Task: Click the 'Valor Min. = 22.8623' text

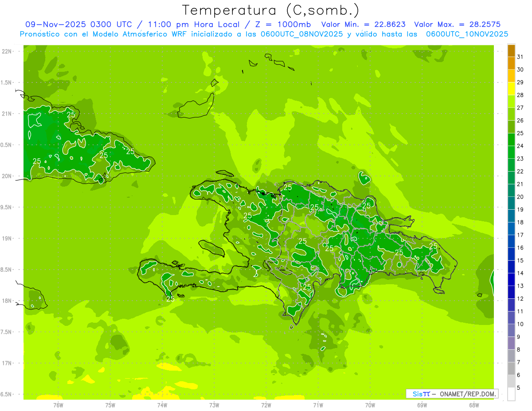Action: click(x=363, y=24)
